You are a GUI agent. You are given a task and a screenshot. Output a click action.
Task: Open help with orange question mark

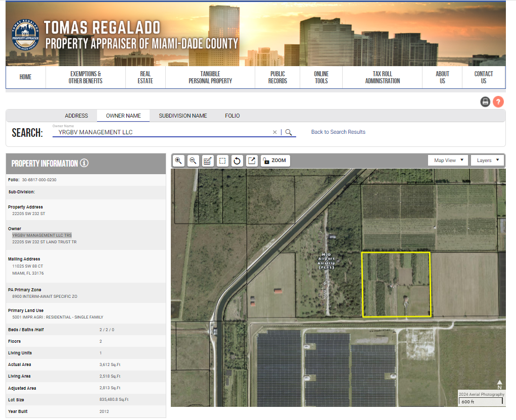pyautogui.click(x=498, y=101)
